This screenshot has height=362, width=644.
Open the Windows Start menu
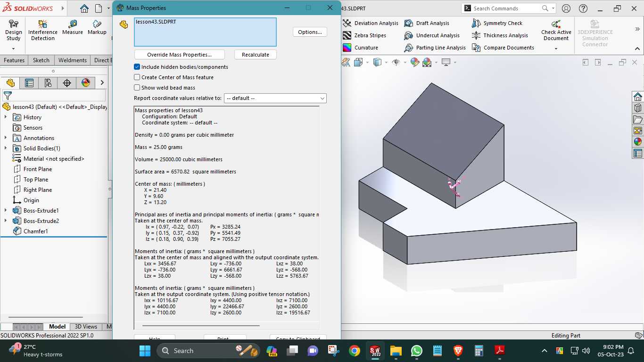coord(145,351)
